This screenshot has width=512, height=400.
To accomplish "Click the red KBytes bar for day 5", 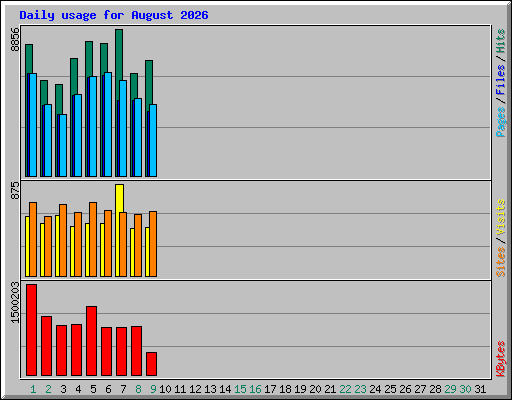I will click(92, 341).
